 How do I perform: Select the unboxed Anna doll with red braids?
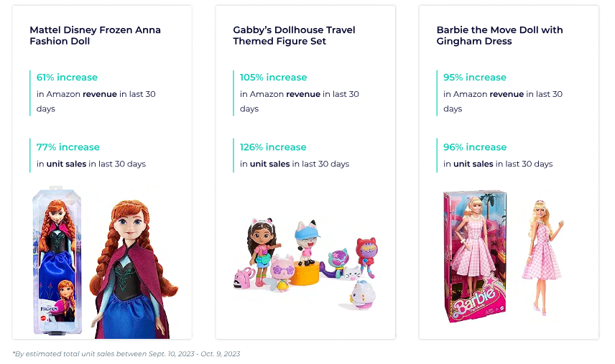pos(134,269)
